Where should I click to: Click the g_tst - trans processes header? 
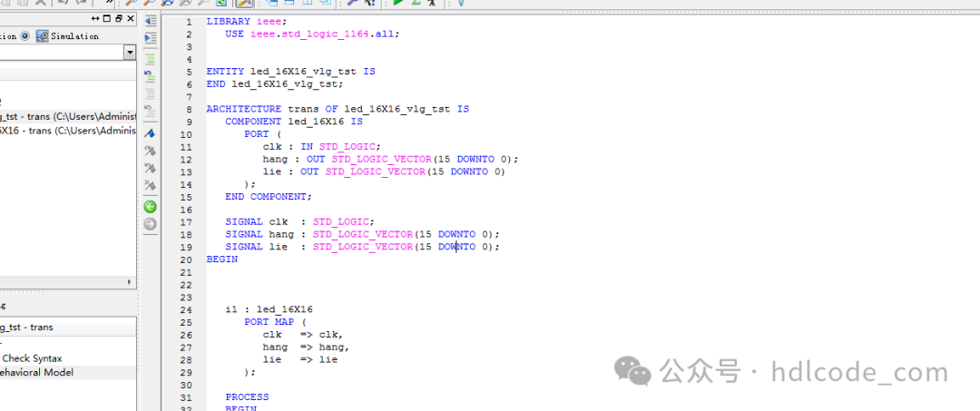pos(67,328)
